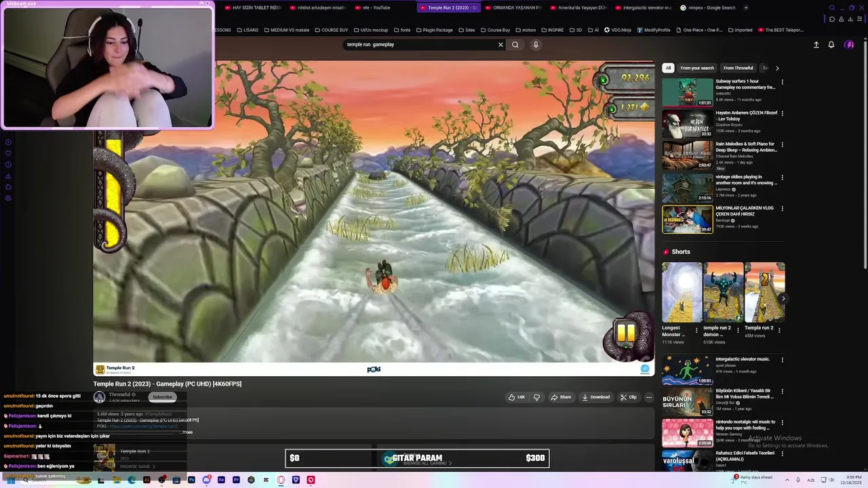Click 'BROWSE GAME' under Temple Run 2 card
The height and width of the screenshot is (488, 868).
click(138, 466)
